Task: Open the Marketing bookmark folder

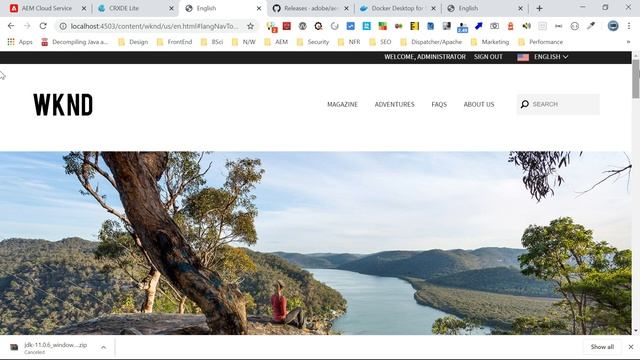Action: click(x=490, y=42)
